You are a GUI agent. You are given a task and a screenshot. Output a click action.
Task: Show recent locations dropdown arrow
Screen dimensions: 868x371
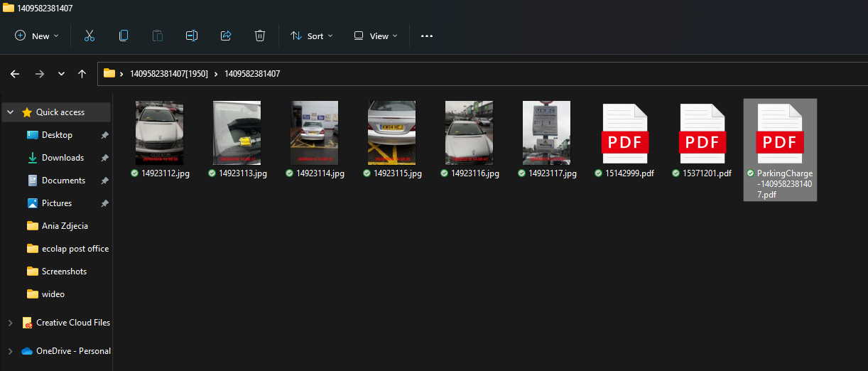61,74
